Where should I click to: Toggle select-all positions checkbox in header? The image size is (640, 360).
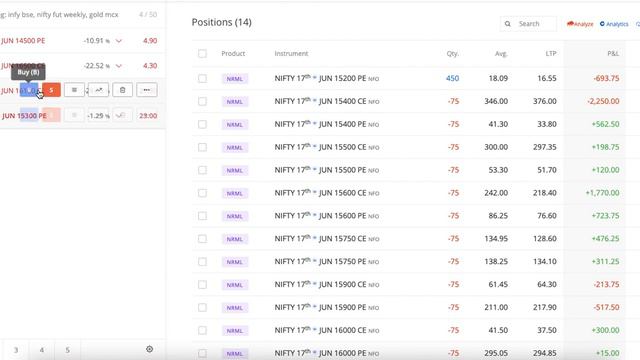pyautogui.click(x=202, y=53)
